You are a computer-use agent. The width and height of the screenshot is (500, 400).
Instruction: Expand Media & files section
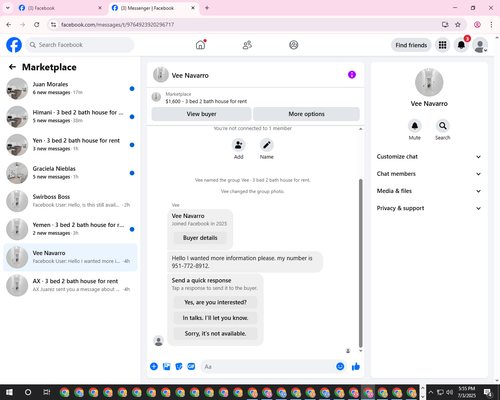point(429,191)
